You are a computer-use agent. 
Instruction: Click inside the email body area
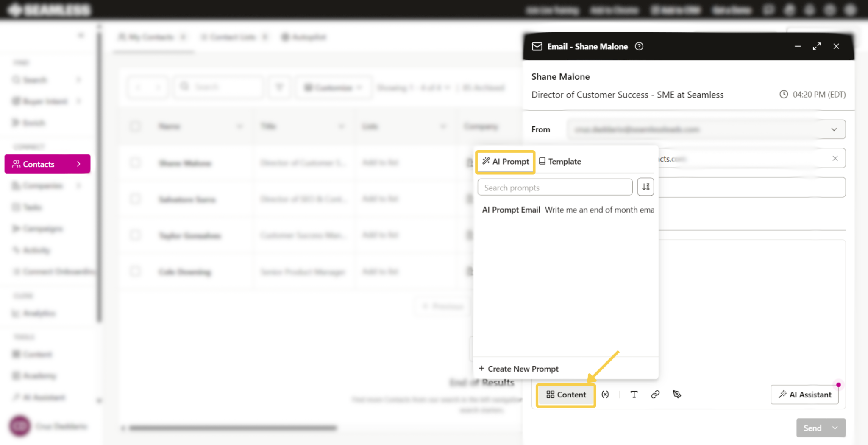[x=752, y=310]
